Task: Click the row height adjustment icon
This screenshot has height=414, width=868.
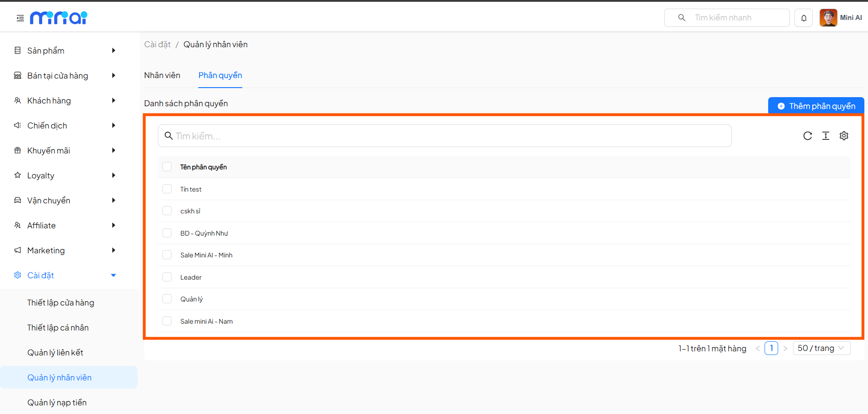Action: coord(825,136)
